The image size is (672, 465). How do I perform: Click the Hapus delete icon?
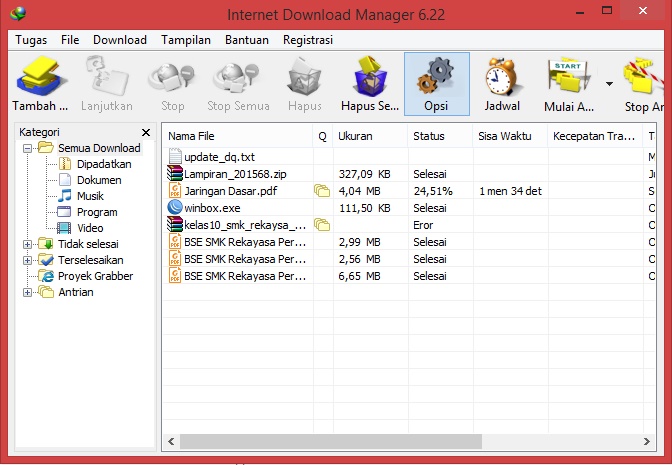tap(305, 76)
